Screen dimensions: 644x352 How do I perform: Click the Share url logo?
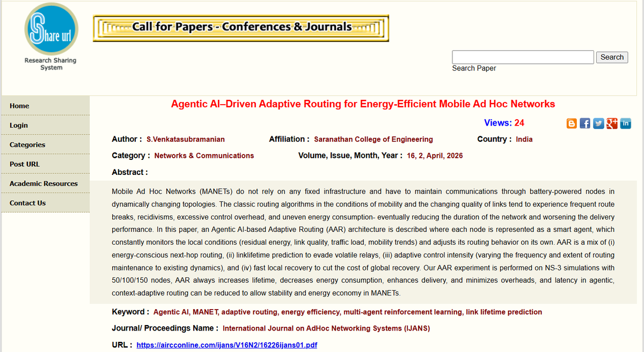[x=51, y=29]
